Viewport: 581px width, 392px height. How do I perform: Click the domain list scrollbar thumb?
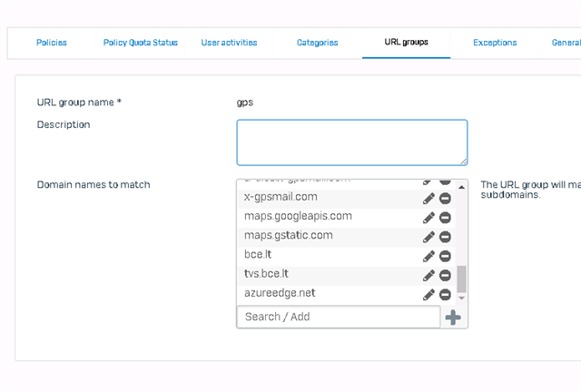[x=461, y=279]
